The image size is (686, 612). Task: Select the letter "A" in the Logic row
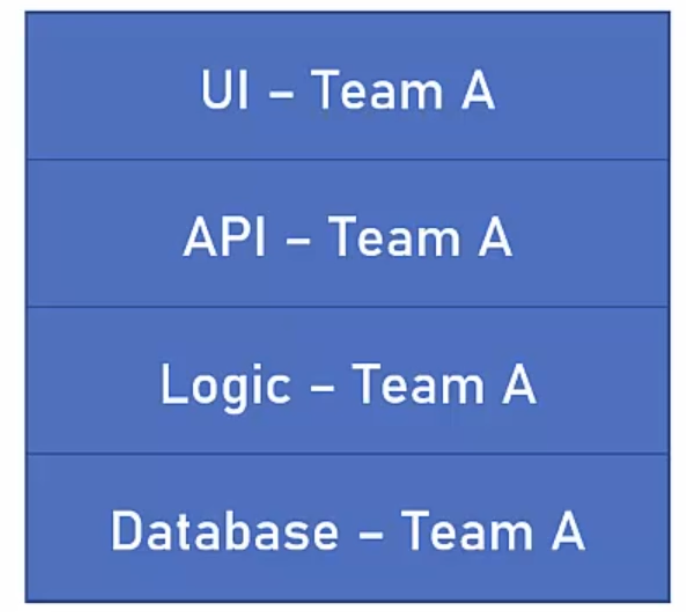[519, 385]
